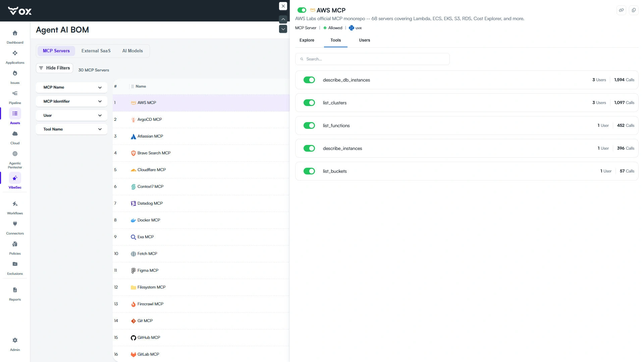The width and height of the screenshot is (644, 362).
Task: Expand the MCP Identifier filter dropdown
Action: [71, 101]
